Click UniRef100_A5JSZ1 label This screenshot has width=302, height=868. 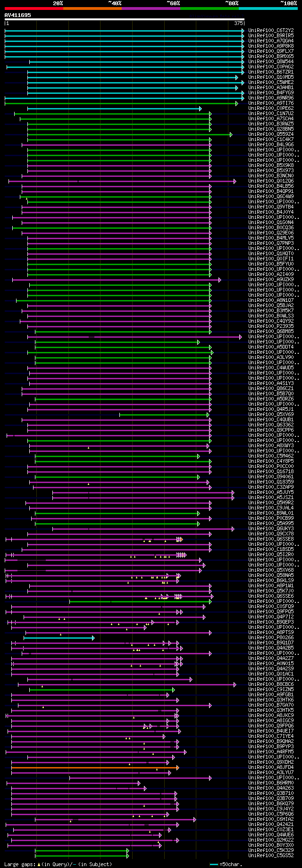(271, 497)
